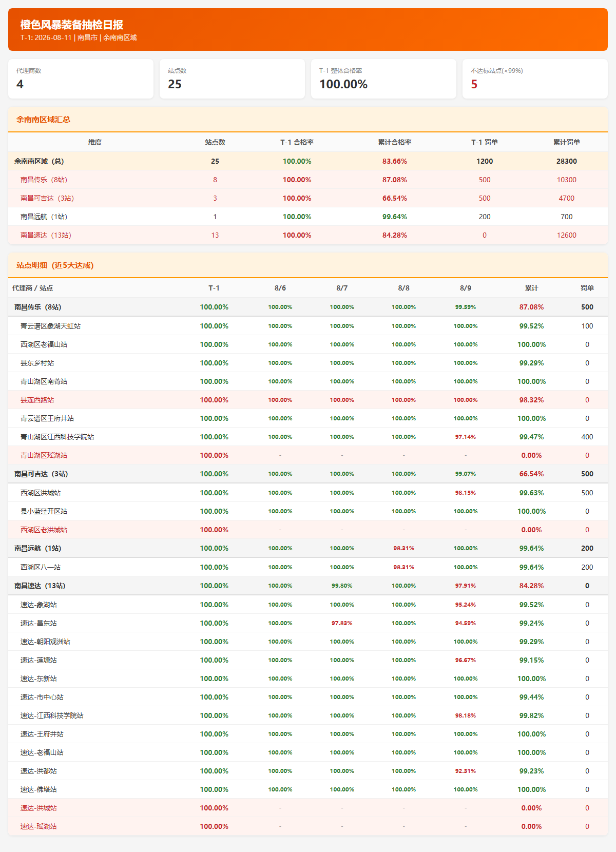The image size is (616, 852).
Task: Click 8/7 value 99.80% in 南昌速达 group row
Action: 342,586
